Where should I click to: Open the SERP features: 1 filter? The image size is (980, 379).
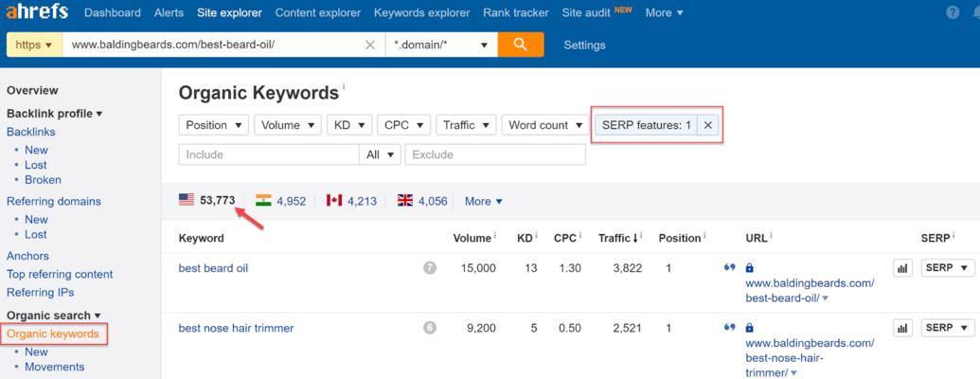click(647, 125)
